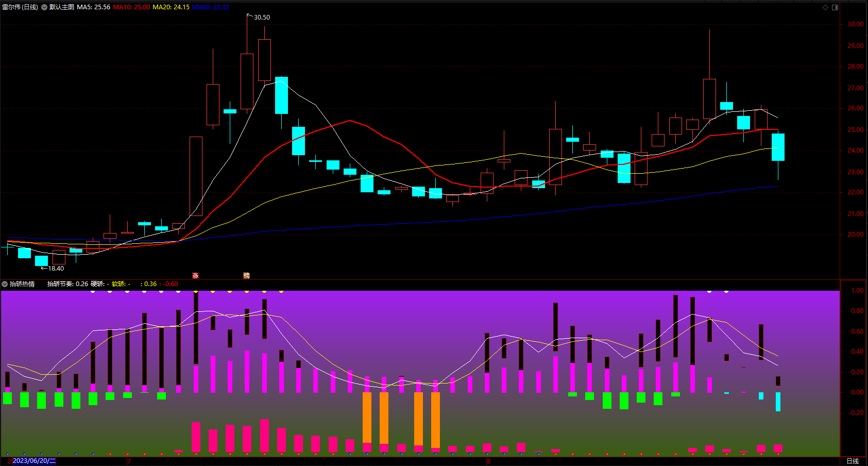Click the 榜 event marker below the candles
Screen dimensions: 868x466
tap(246, 276)
